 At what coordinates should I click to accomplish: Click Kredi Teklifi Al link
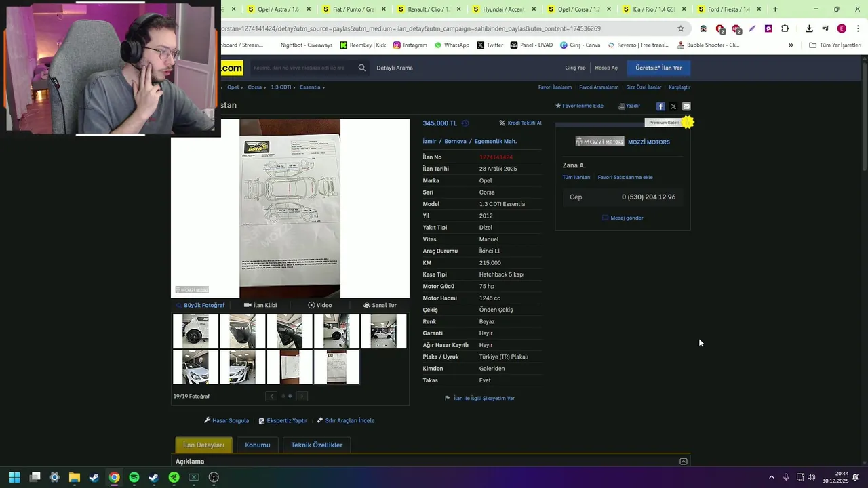coord(520,123)
